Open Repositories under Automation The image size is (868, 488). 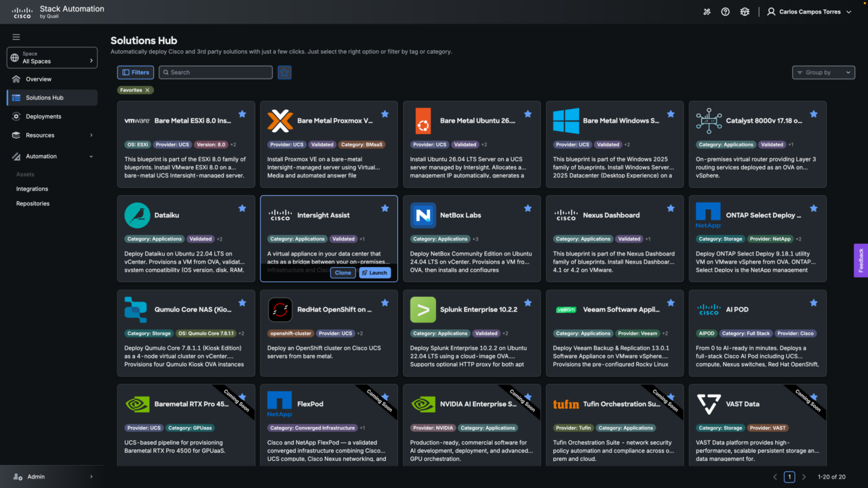click(33, 203)
